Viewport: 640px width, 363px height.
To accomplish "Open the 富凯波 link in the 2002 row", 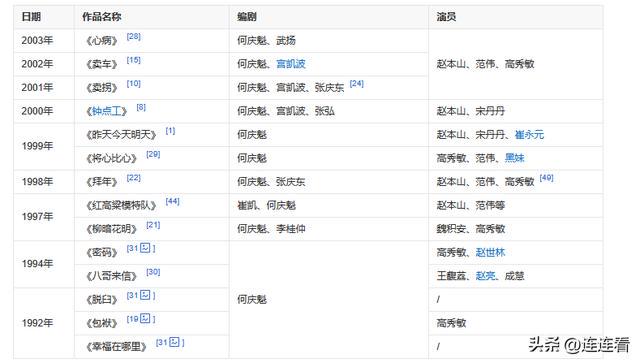I will tap(291, 64).
